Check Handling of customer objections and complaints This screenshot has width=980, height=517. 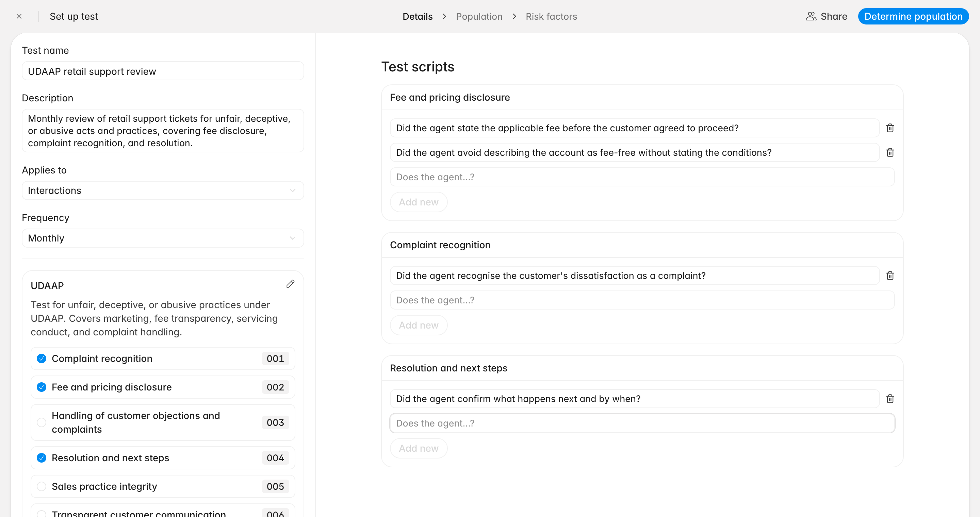coord(42,422)
